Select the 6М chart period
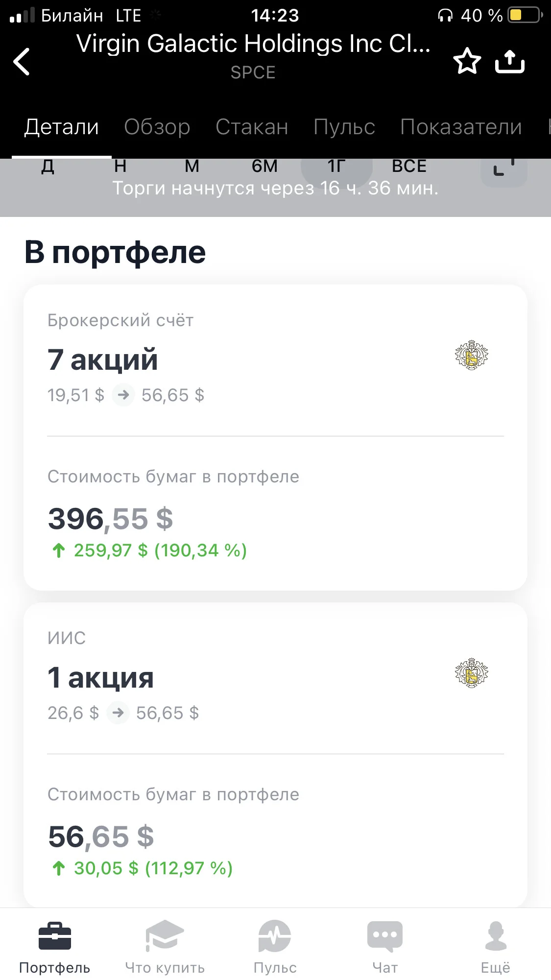Image resolution: width=551 pixels, height=980 pixels. (264, 167)
